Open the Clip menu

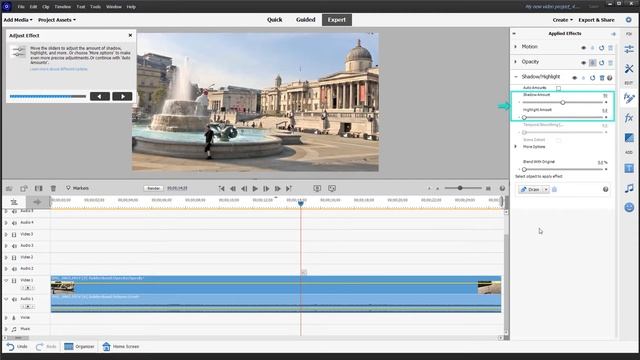(46, 7)
